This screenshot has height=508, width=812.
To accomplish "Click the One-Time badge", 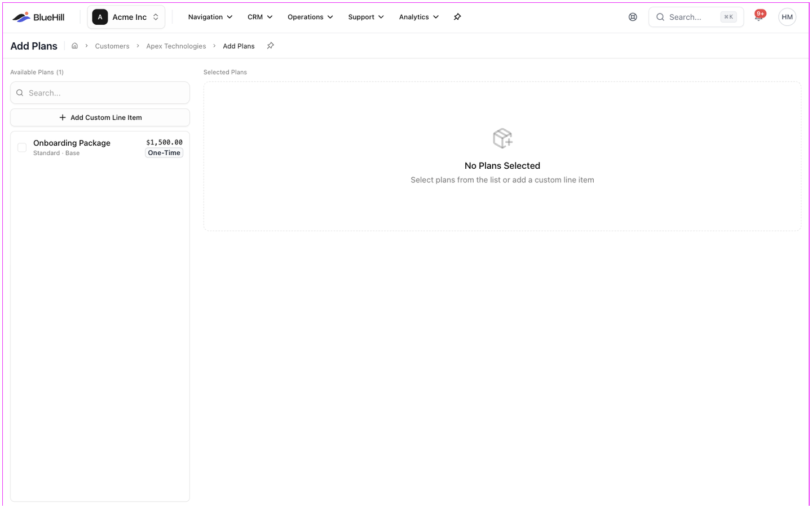I will point(164,153).
